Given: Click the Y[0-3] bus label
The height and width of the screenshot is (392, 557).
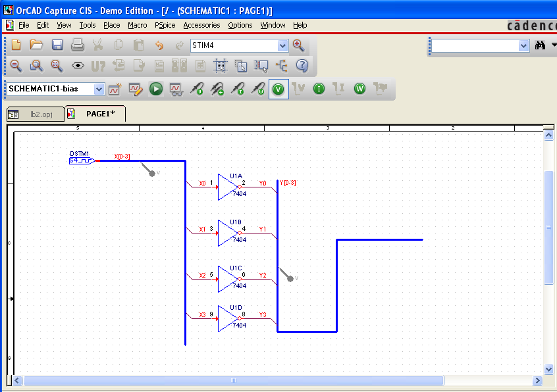Looking at the screenshot, I should tap(288, 183).
